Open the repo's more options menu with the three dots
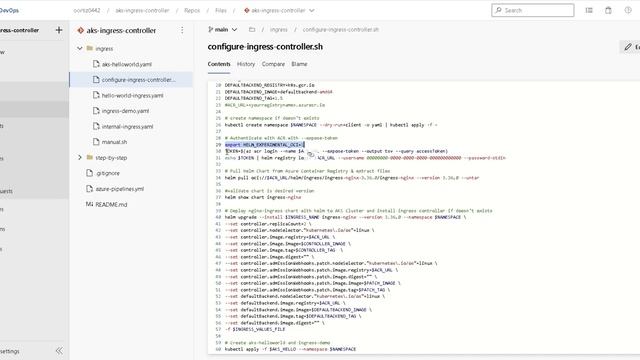 tap(182, 30)
